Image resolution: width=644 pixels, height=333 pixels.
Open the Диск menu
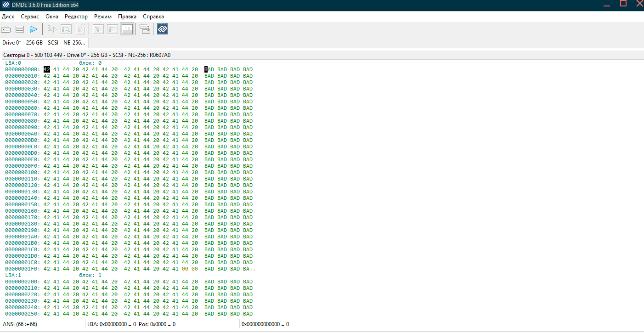click(x=8, y=17)
